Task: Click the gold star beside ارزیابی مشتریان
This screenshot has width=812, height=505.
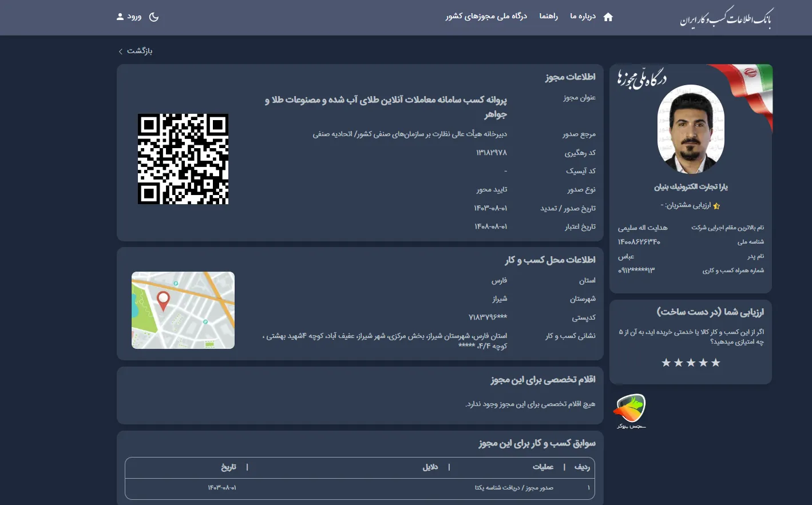Action: point(716,206)
